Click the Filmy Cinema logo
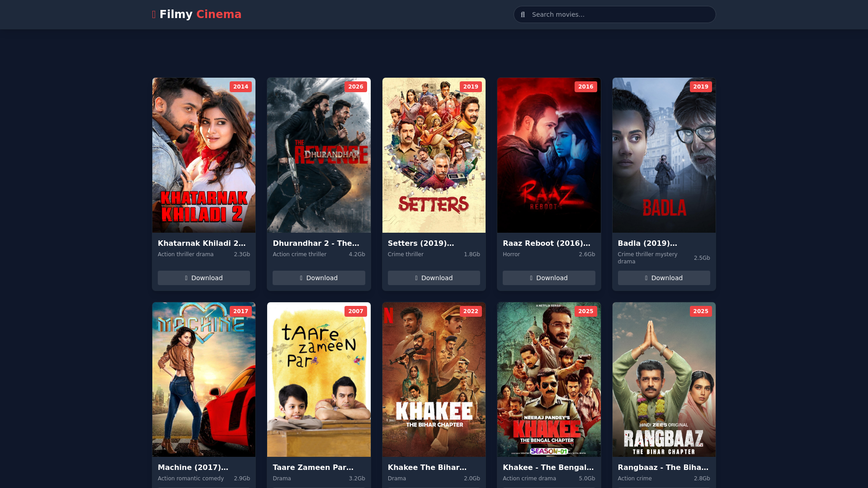This screenshot has height=488, width=868. pyautogui.click(x=197, y=14)
